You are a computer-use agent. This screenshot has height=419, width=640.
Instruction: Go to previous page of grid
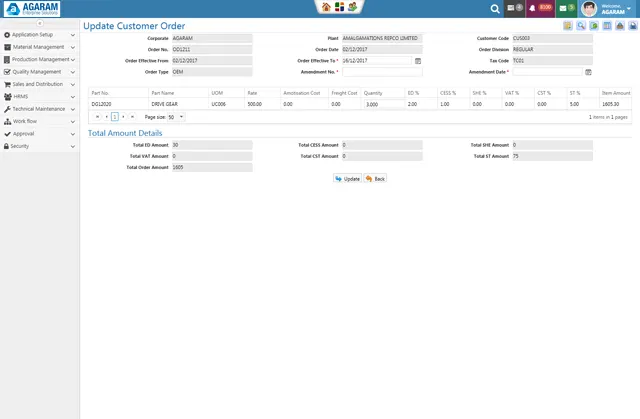[x=106, y=117]
